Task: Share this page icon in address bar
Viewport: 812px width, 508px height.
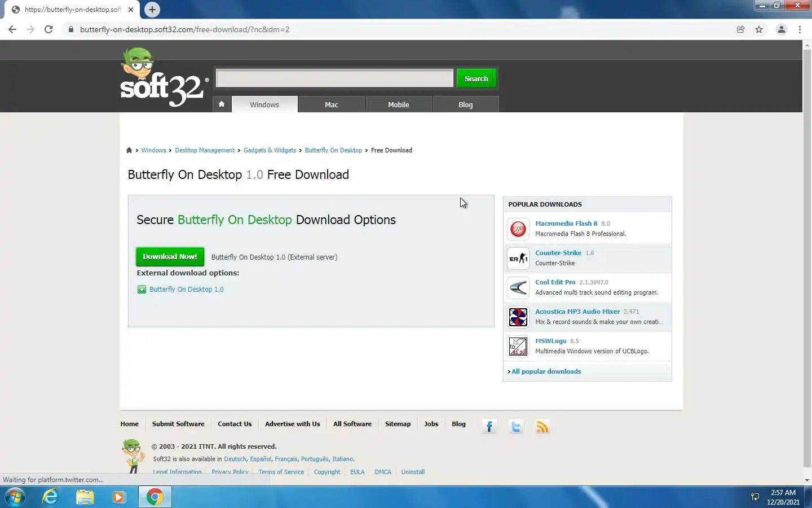Action: point(741,29)
